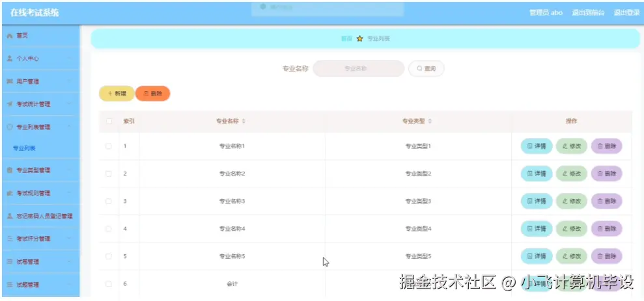Expand the 考试统计管理 menu chevron
The image size is (644, 301).
click(x=69, y=104)
